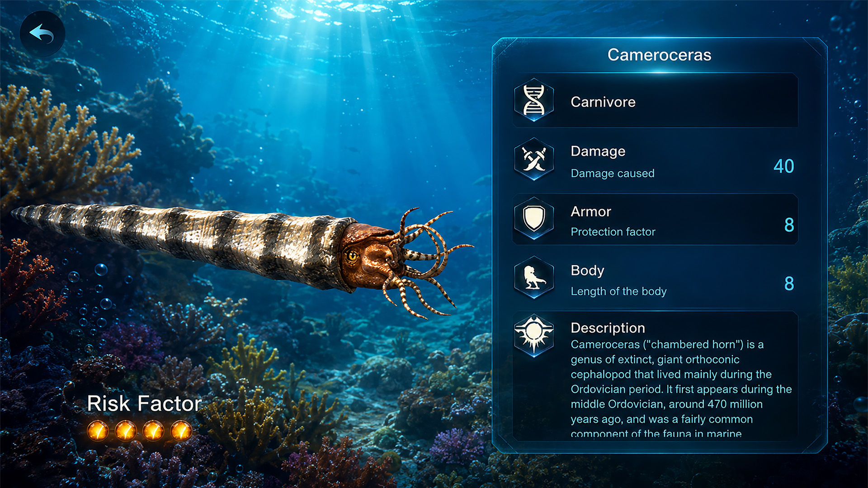Click the Length of the body subtitle
Screen dimensions: 868x488
[618, 291]
